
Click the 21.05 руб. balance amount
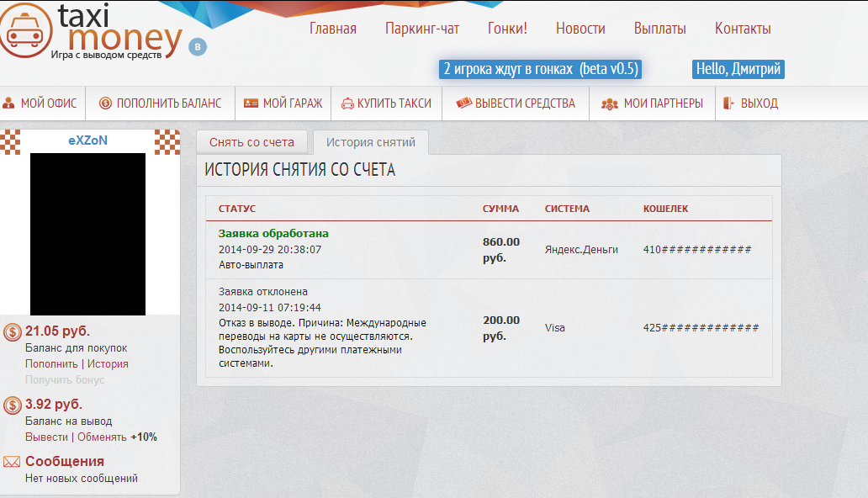coord(57,331)
